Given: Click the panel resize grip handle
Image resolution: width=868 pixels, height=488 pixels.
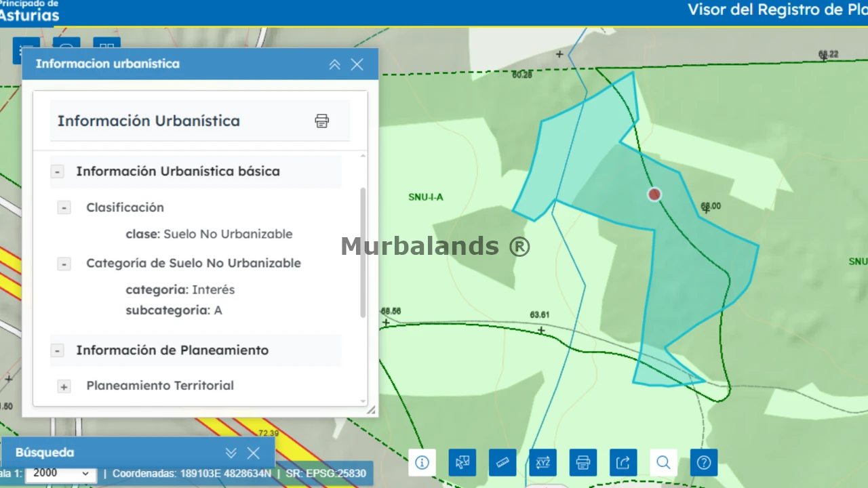Looking at the screenshot, I should (x=371, y=410).
